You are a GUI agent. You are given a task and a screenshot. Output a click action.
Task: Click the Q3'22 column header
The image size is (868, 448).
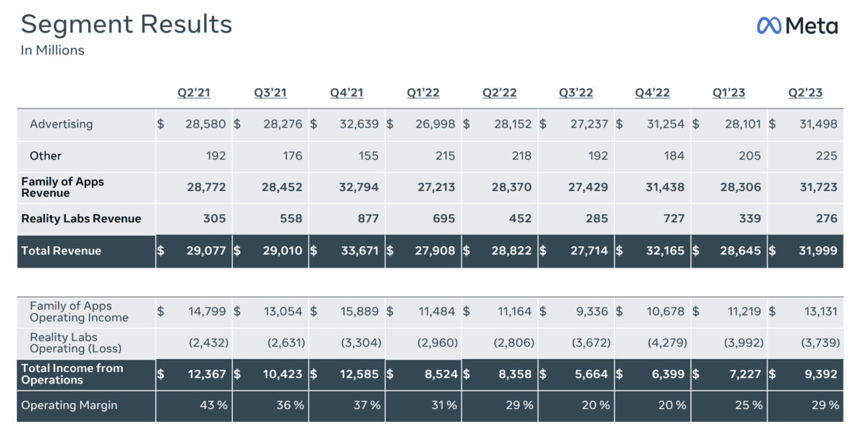pyautogui.click(x=576, y=93)
